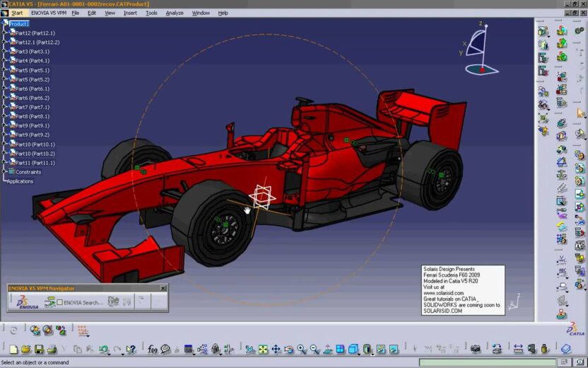Click the ENOVIA logo button in Navigator
Viewport: 588px width, 368px height.
tap(28, 302)
